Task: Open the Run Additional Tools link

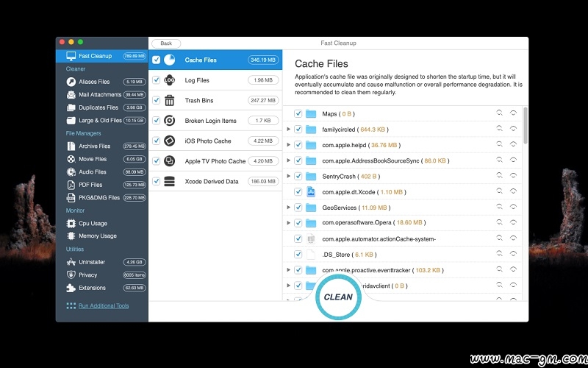Action: click(x=104, y=305)
